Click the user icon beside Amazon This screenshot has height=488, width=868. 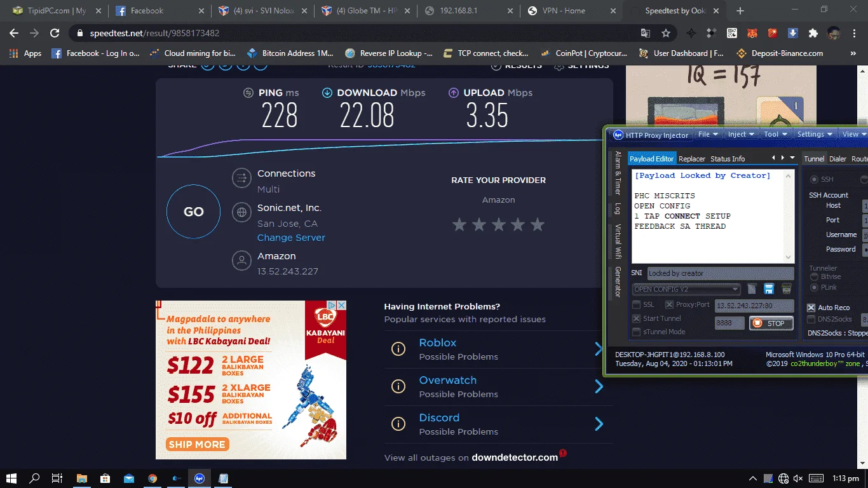click(x=241, y=260)
